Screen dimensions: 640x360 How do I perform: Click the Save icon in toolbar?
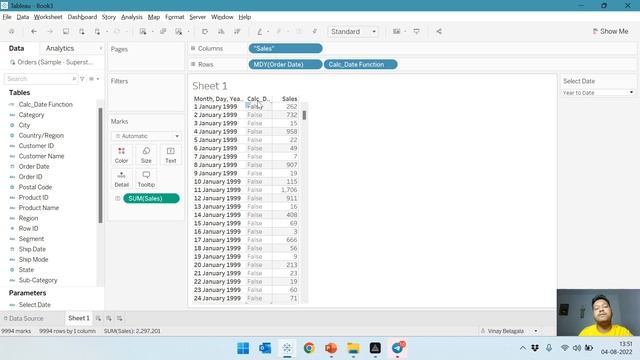pos(66,31)
